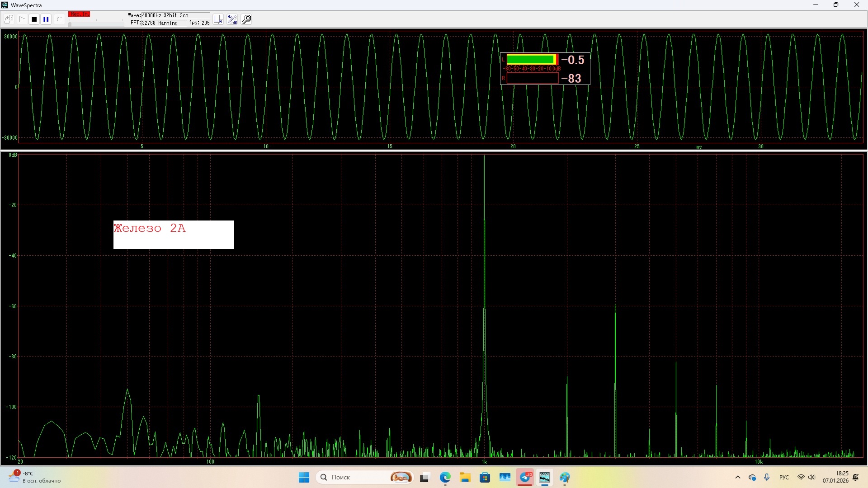
Task: Click the file open/info icon in toolbar
Action: click(x=9, y=19)
